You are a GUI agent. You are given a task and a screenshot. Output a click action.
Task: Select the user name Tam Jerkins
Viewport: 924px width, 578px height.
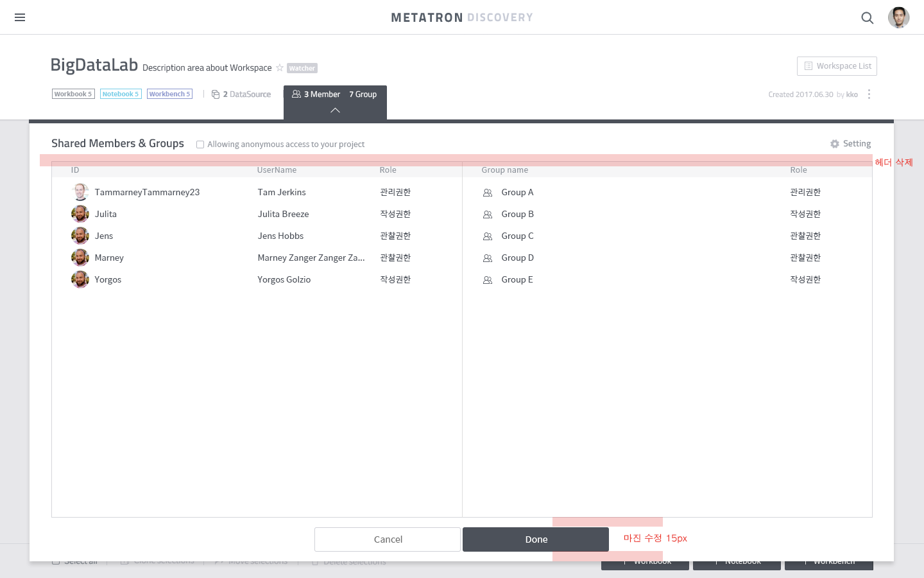click(282, 192)
